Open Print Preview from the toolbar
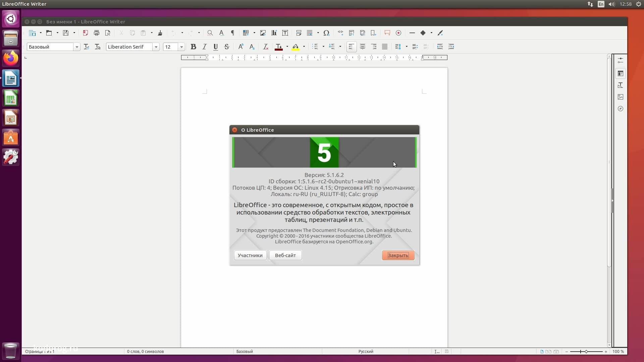This screenshot has height=362, width=644. (108, 33)
